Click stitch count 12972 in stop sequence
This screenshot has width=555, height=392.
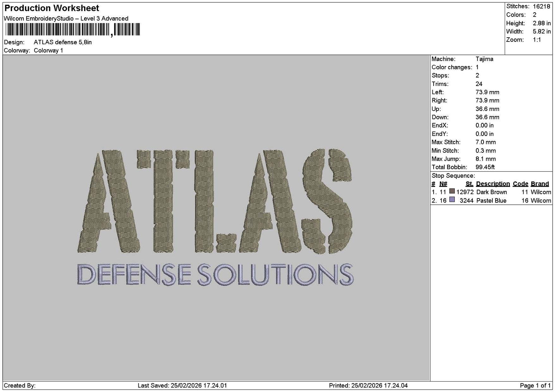pos(465,192)
